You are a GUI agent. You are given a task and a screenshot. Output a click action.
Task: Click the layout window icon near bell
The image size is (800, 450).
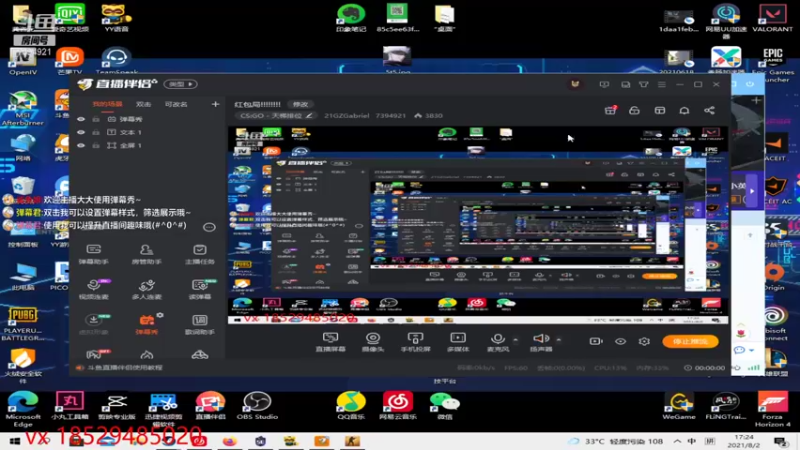660,110
